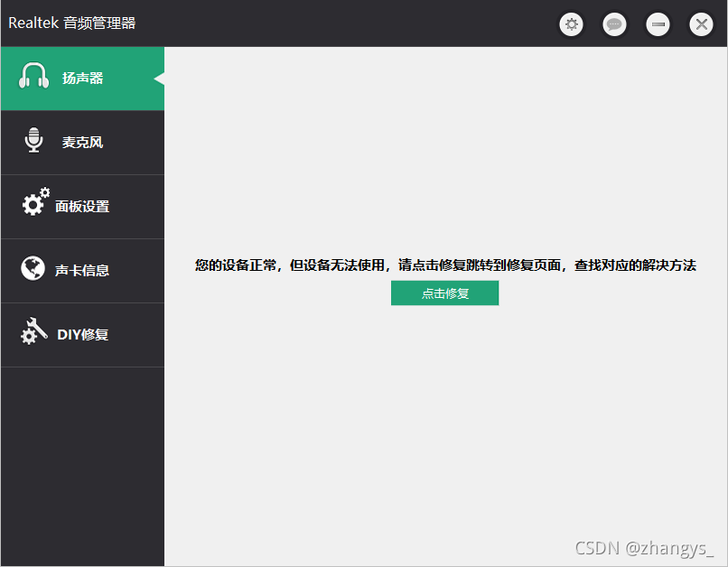Screen dimensions: 728x567
Task: Click the headphones icon for 扬声器
Action: click(33, 76)
